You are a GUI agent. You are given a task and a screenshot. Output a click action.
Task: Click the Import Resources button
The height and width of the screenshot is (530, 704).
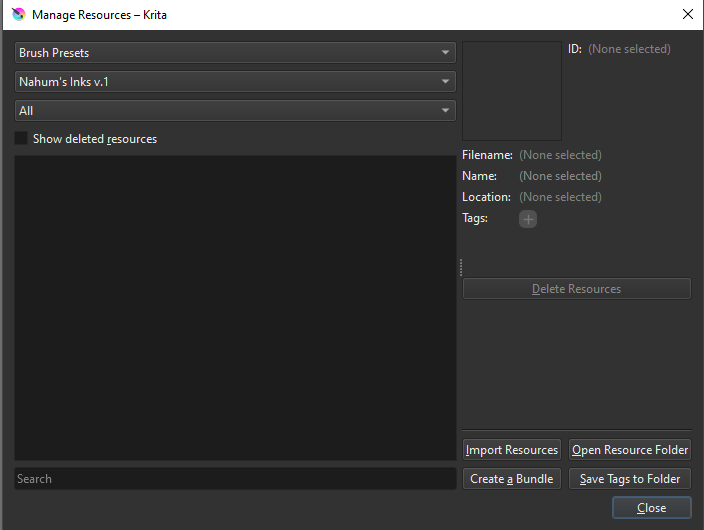tap(512, 450)
